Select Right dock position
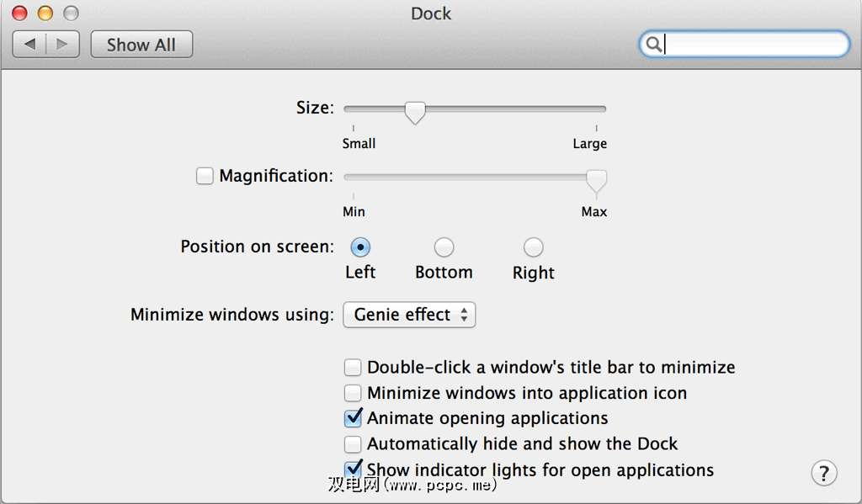 [x=533, y=247]
